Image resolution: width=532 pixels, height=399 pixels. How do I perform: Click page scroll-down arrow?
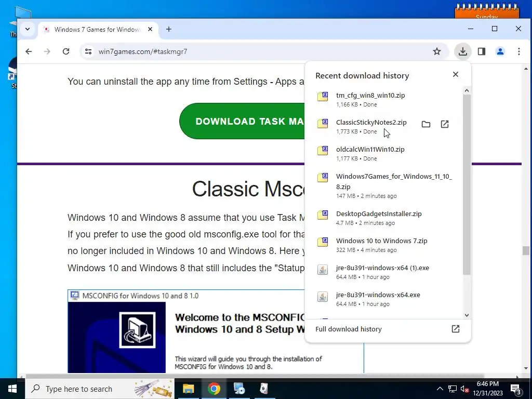click(x=526, y=368)
